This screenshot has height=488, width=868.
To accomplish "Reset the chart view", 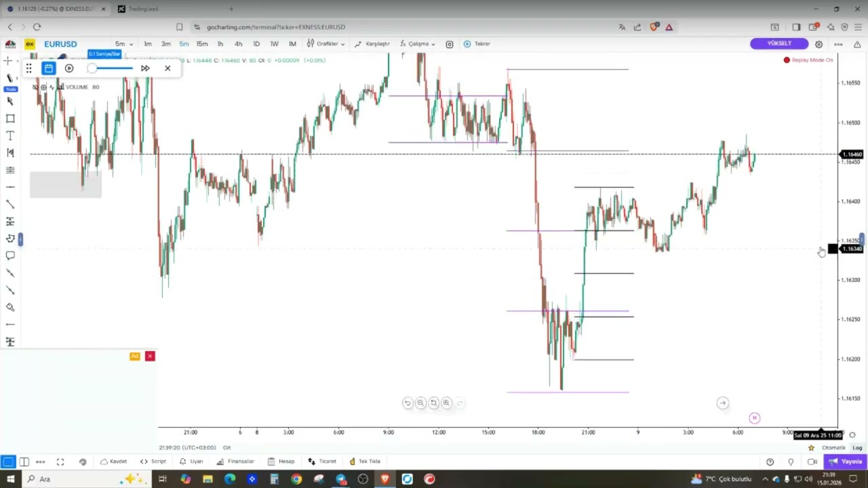I will [x=433, y=403].
